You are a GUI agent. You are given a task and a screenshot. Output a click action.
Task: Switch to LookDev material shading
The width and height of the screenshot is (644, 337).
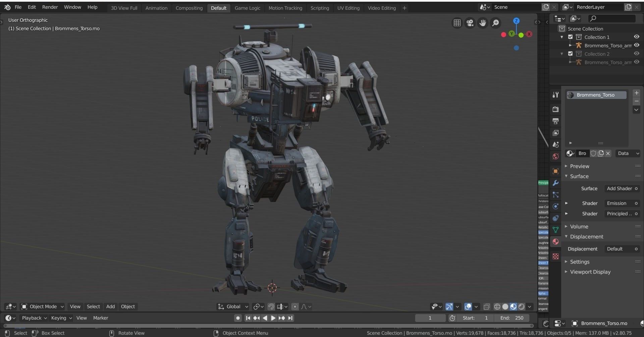pyautogui.click(x=513, y=306)
